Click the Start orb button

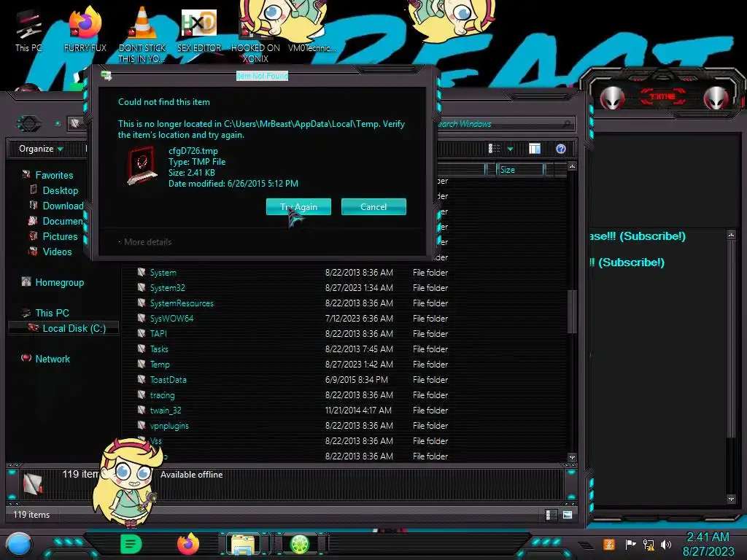tap(19, 544)
